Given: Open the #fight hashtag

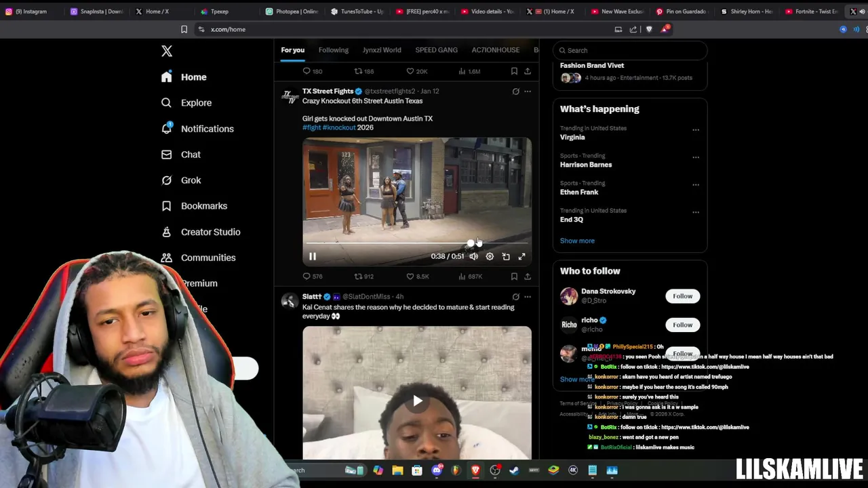Looking at the screenshot, I should pyautogui.click(x=311, y=127).
